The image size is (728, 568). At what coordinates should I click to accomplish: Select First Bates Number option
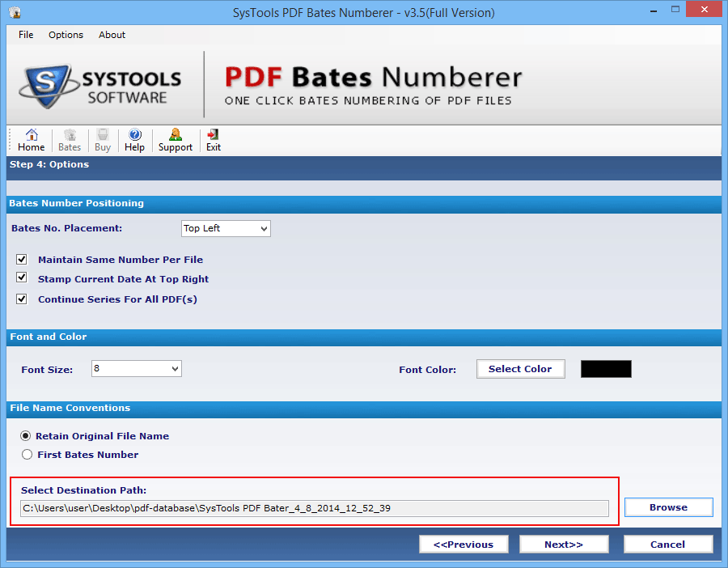click(x=27, y=455)
